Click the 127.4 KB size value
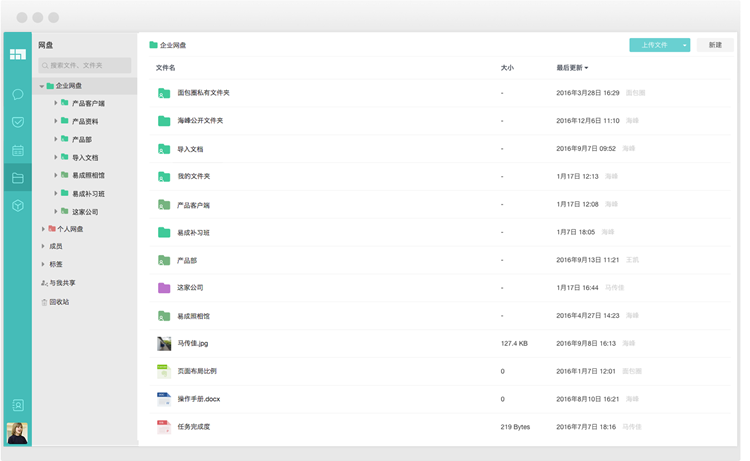The image size is (750, 461). point(514,343)
